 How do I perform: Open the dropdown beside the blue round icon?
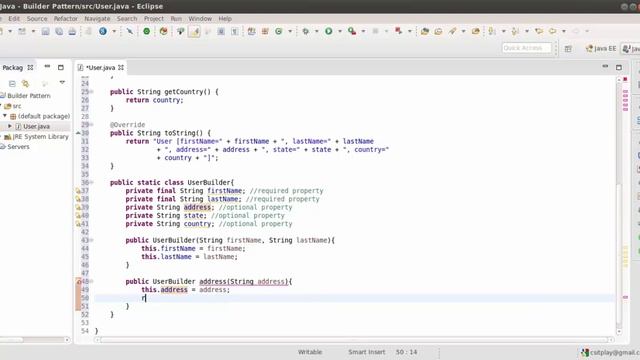114,31
